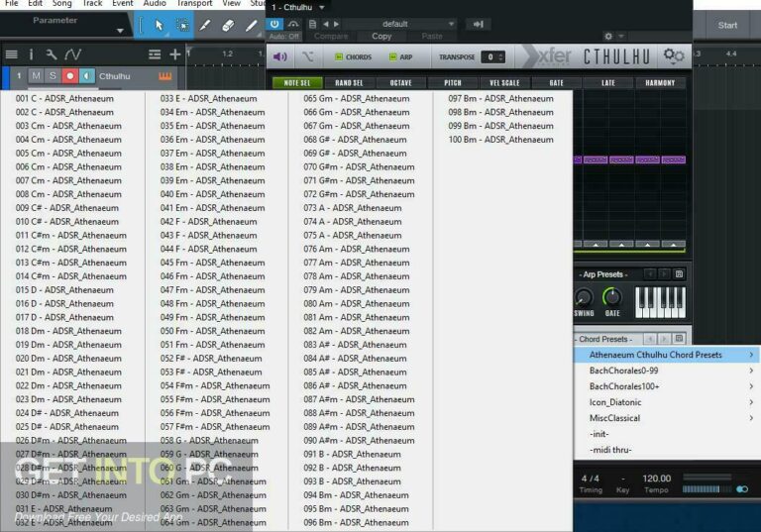Open the Cthulhu gear settings icon
Screen dimensions: 761x532
(x=674, y=55)
